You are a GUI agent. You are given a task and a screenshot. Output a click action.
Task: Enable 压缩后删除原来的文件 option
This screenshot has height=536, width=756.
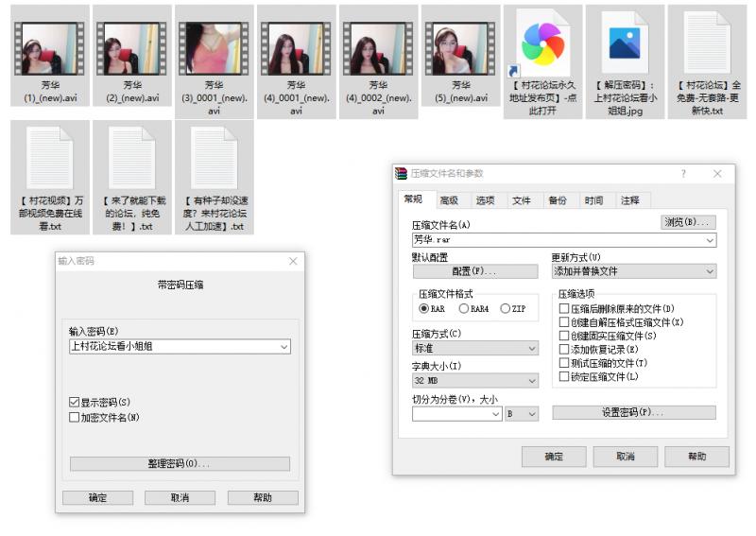point(564,309)
